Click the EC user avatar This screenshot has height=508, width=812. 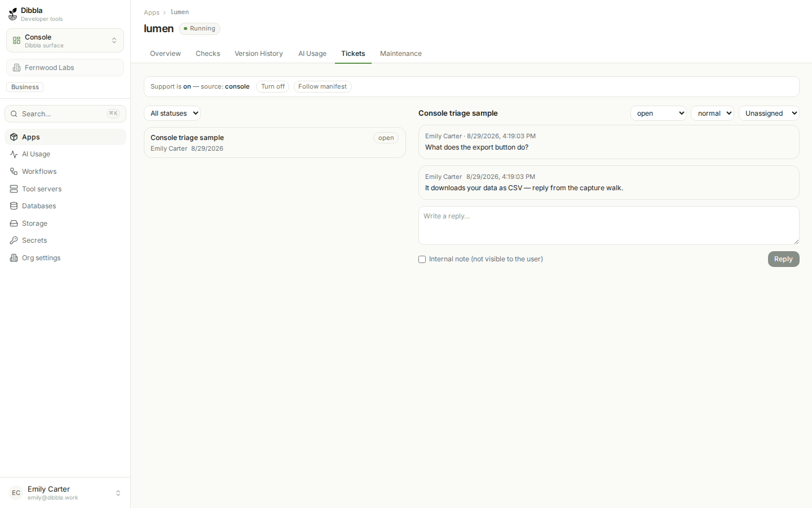coord(16,493)
